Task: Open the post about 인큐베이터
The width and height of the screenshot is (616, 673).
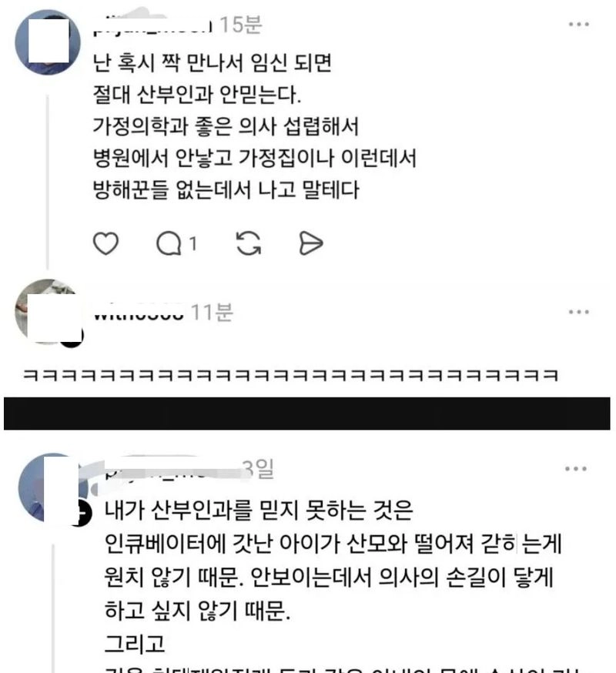Action: pos(333,577)
